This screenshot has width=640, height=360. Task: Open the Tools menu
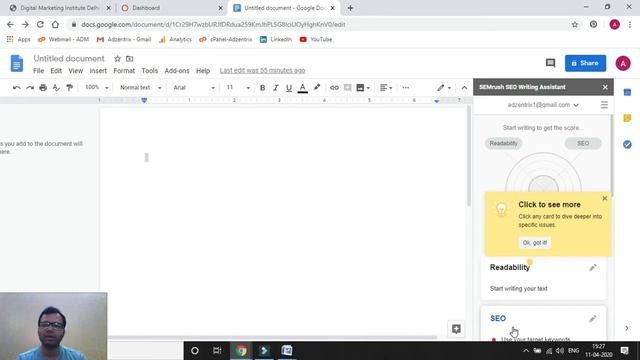click(x=149, y=71)
